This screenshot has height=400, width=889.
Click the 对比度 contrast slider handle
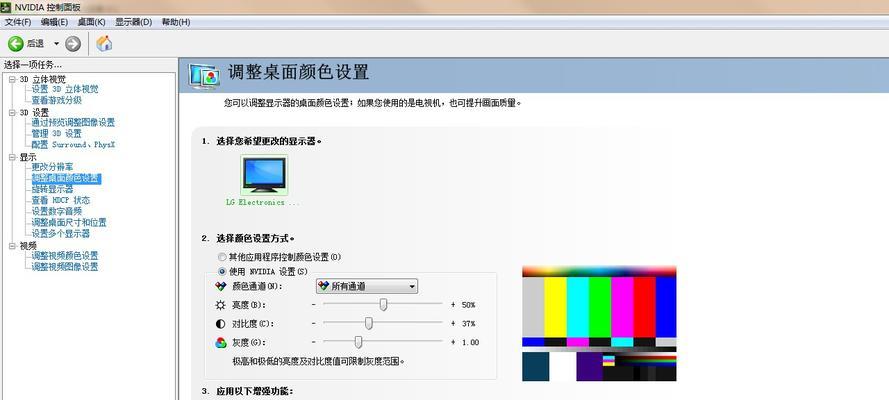coord(369,324)
